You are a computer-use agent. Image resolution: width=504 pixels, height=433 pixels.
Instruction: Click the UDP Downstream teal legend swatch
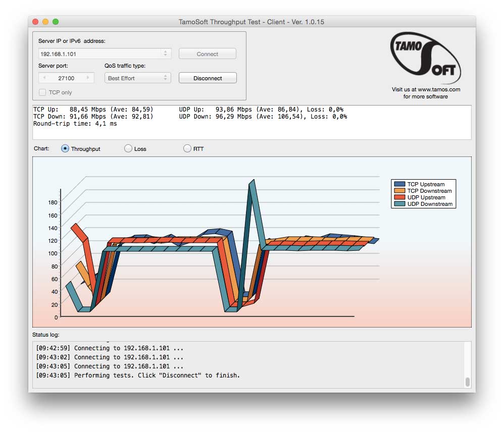click(x=399, y=204)
